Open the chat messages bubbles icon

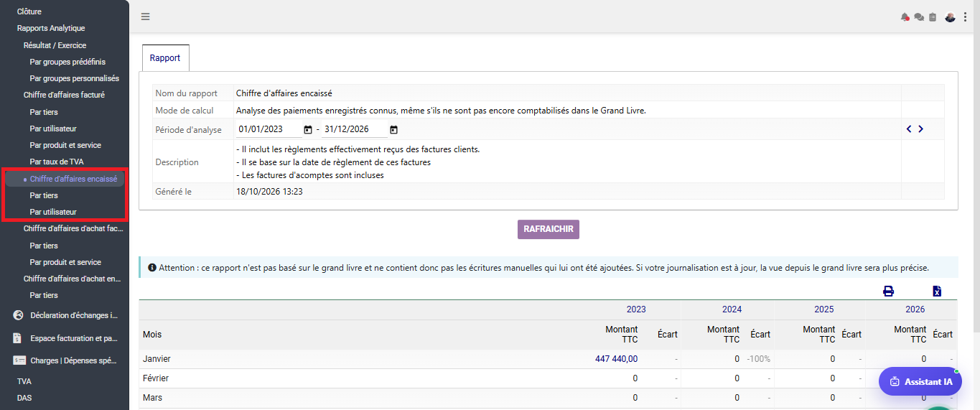click(919, 17)
